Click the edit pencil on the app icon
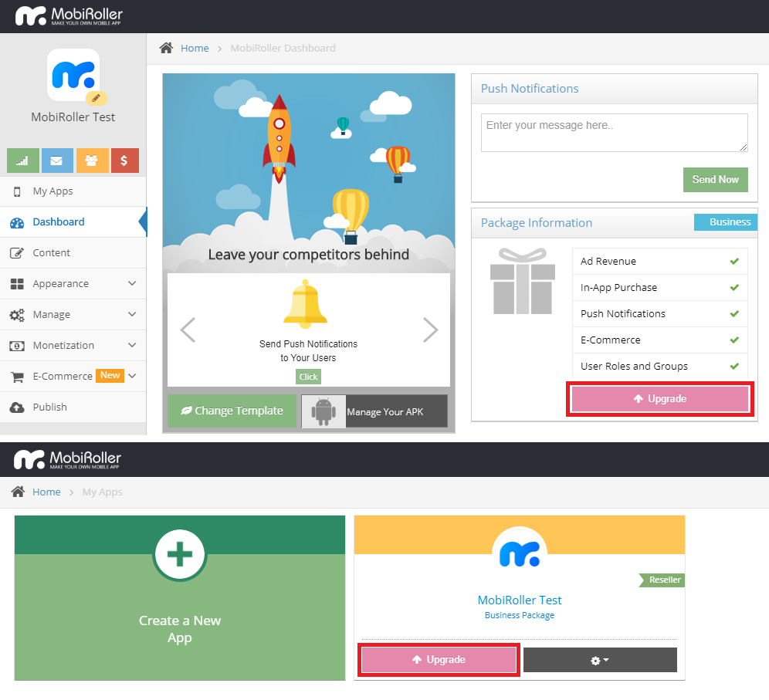This screenshot has width=769, height=700. [96, 98]
